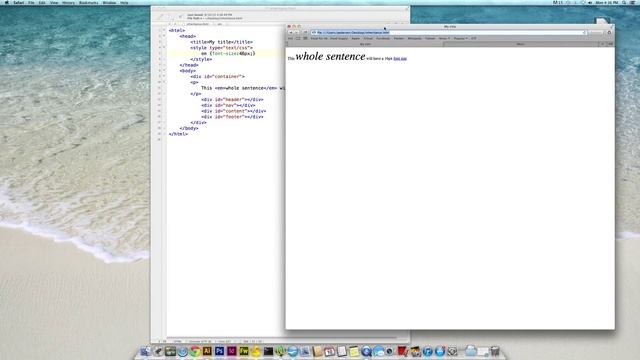Viewport: 640px width, 360px height.
Task: Click the 'font size' link on the page
Action: tap(400, 59)
